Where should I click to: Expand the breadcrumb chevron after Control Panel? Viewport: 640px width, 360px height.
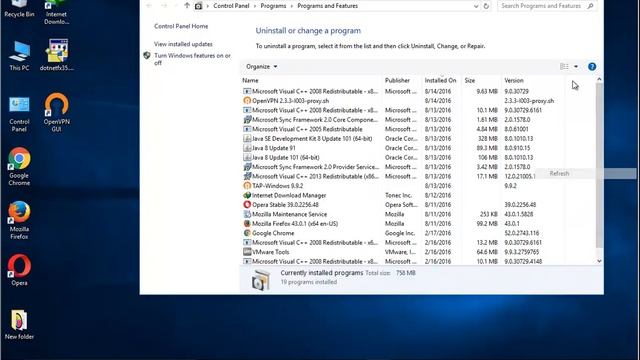click(x=255, y=6)
